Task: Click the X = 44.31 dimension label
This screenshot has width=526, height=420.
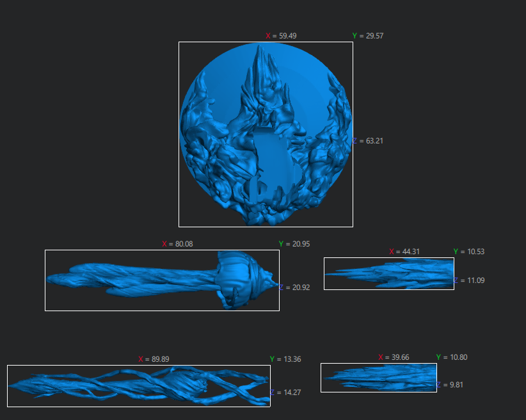Action: [x=405, y=252]
